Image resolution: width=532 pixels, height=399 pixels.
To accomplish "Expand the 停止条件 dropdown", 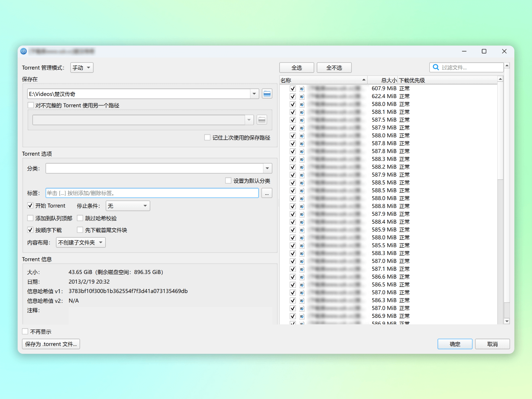I will 128,206.
